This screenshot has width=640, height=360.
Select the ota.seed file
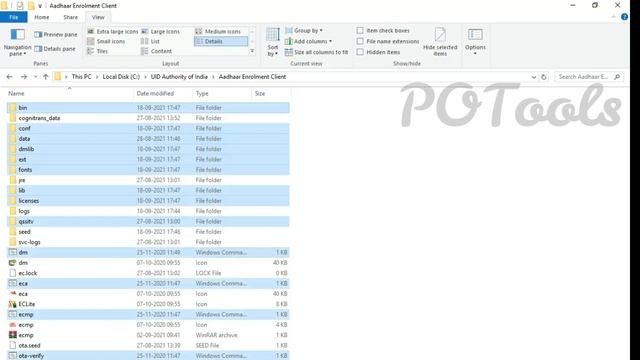(x=148, y=345)
